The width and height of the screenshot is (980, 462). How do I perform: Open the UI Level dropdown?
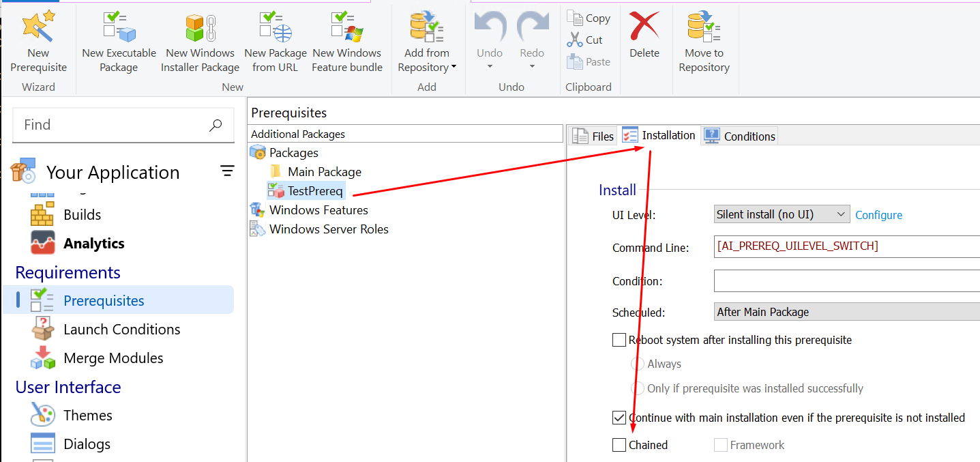(x=782, y=214)
